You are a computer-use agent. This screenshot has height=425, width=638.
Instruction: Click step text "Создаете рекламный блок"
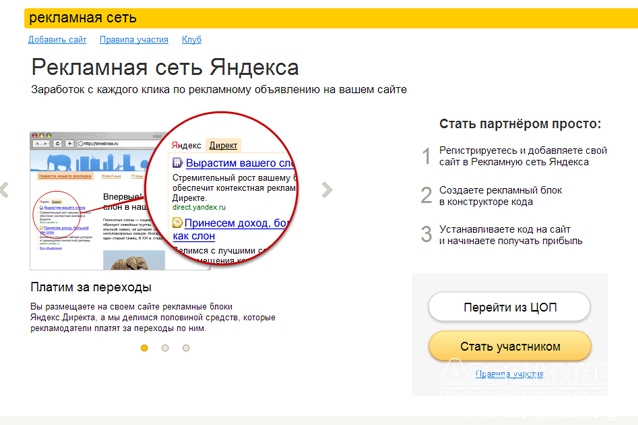[x=500, y=190]
